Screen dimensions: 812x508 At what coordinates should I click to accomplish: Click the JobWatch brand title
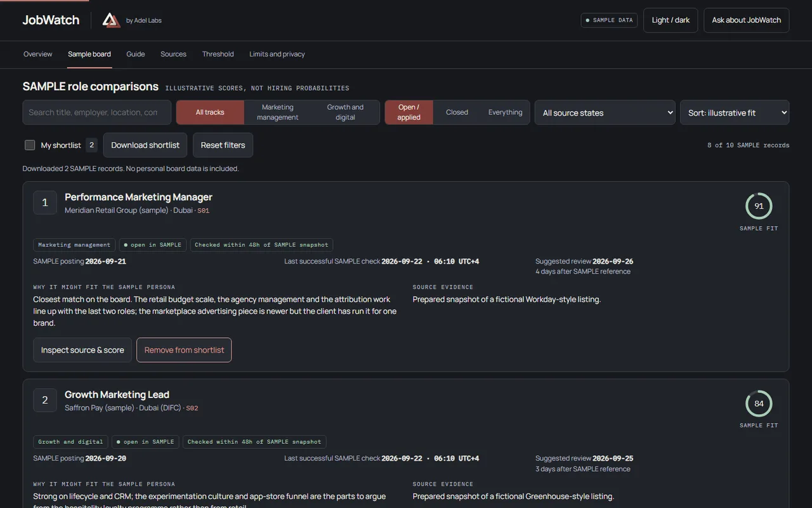tap(51, 20)
